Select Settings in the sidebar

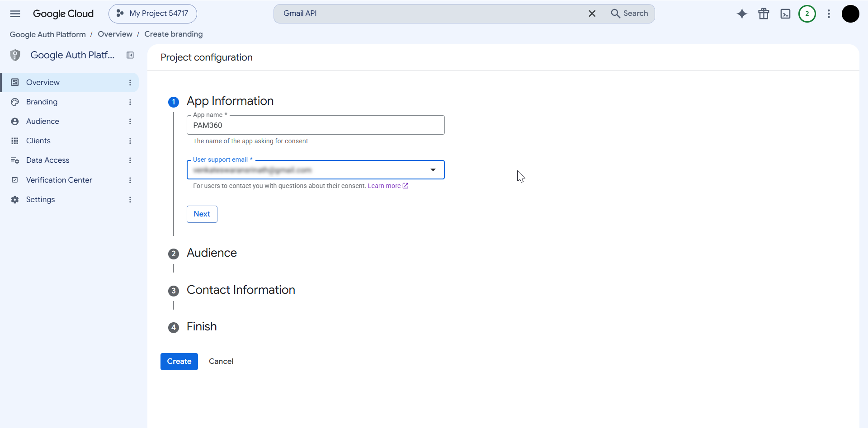[69, 200]
